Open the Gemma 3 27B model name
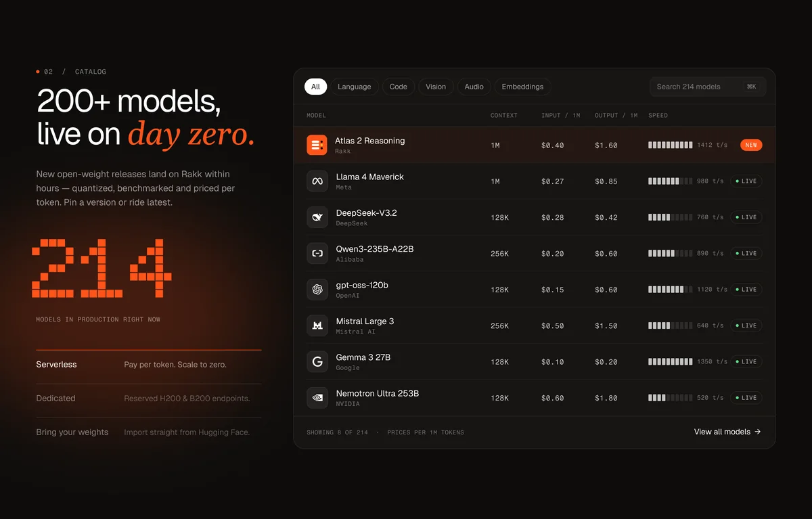Viewport: 812px width, 519px height. (363, 357)
